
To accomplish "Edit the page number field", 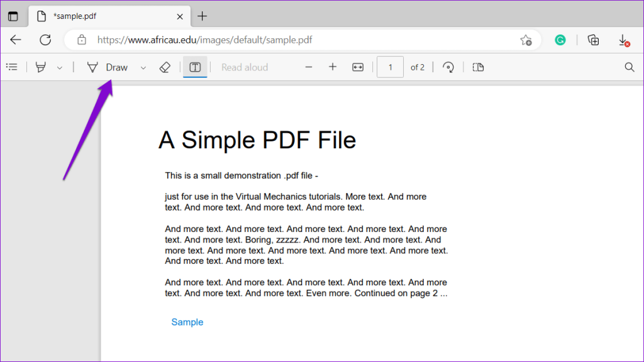I will coord(390,67).
